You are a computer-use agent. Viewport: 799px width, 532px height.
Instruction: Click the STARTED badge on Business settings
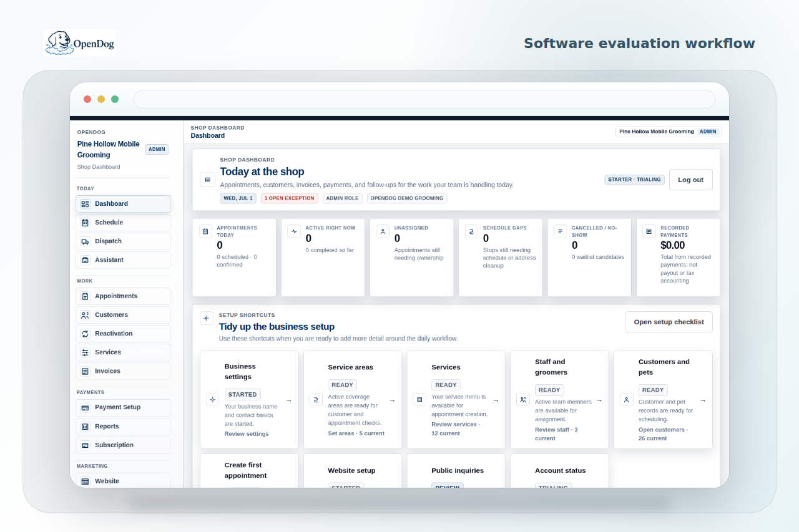243,395
